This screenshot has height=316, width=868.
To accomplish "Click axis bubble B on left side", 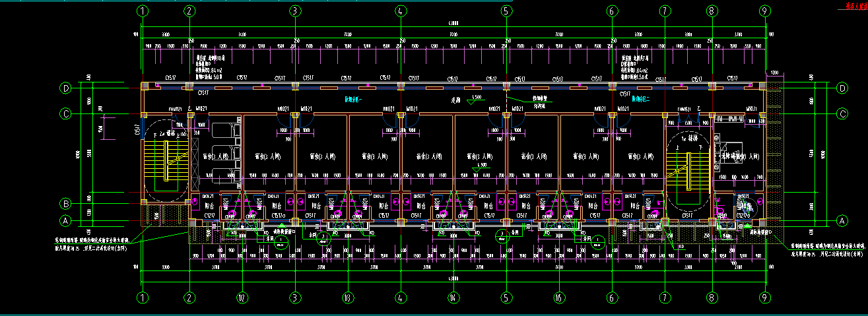I will click(66, 203).
